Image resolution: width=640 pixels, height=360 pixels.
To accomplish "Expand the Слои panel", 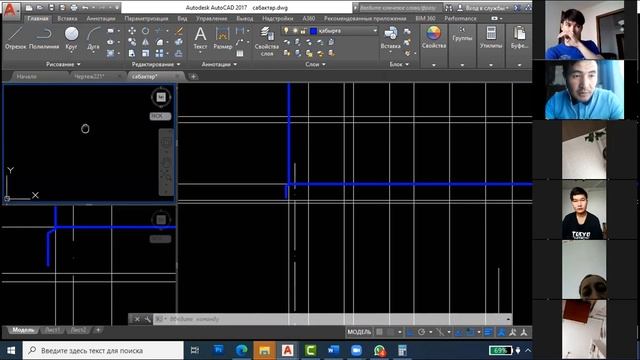I will (x=315, y=64).
